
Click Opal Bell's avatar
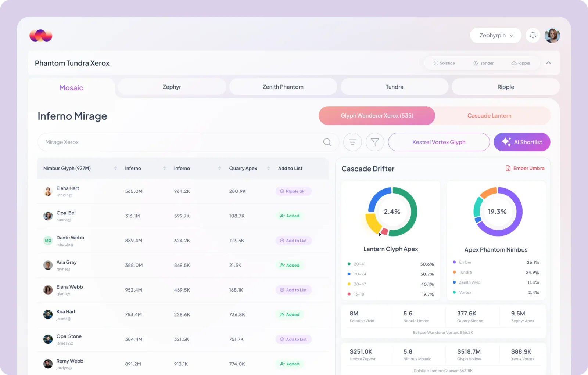[48, 216]
